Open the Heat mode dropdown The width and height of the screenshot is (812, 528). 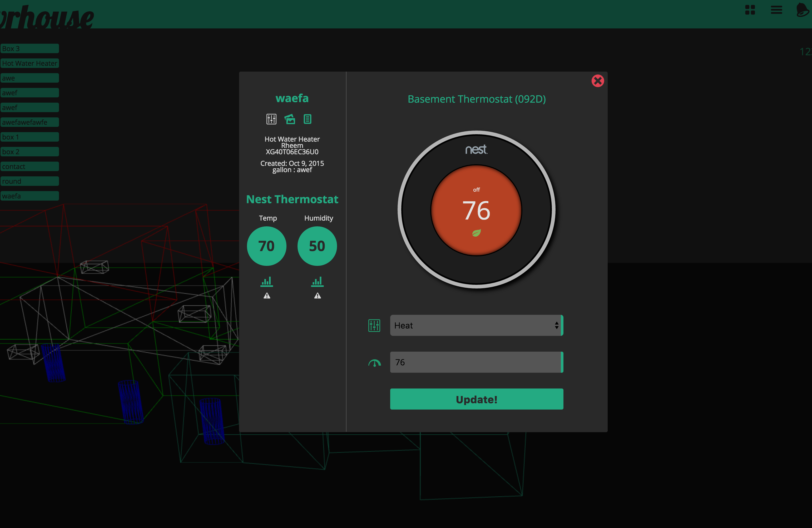click(x=476, y=325)
